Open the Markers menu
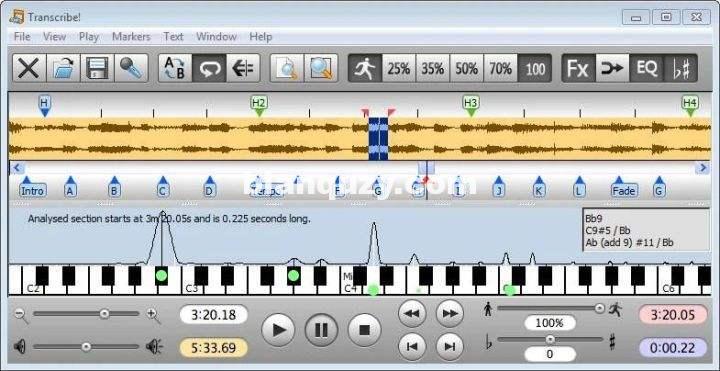720x371 pixels. [x=131, y=37]
